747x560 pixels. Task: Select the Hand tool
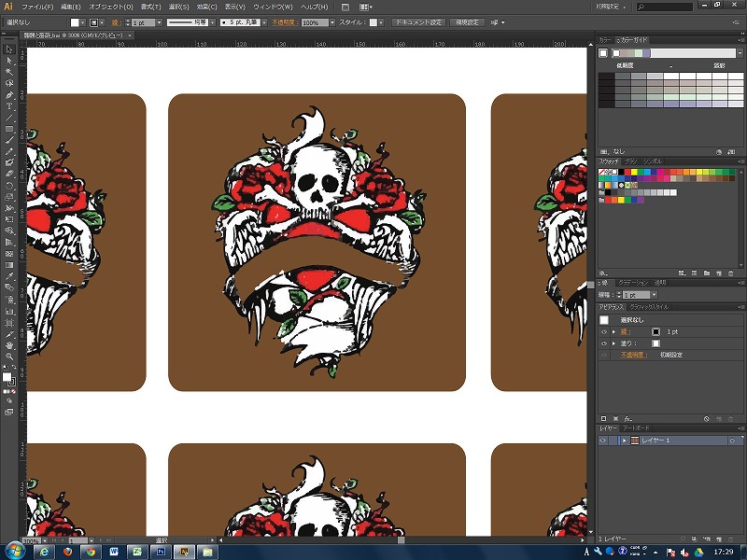(9, 345)
